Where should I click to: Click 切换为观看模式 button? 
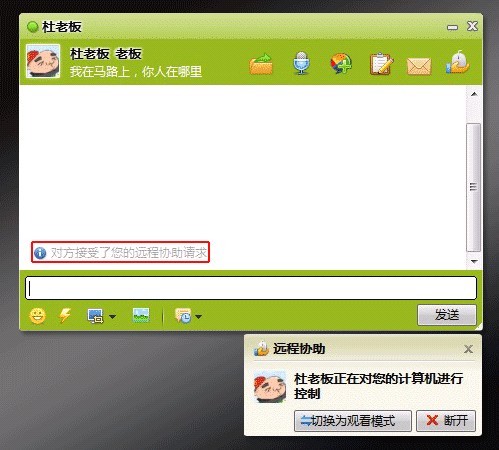(x=353, y=421)
